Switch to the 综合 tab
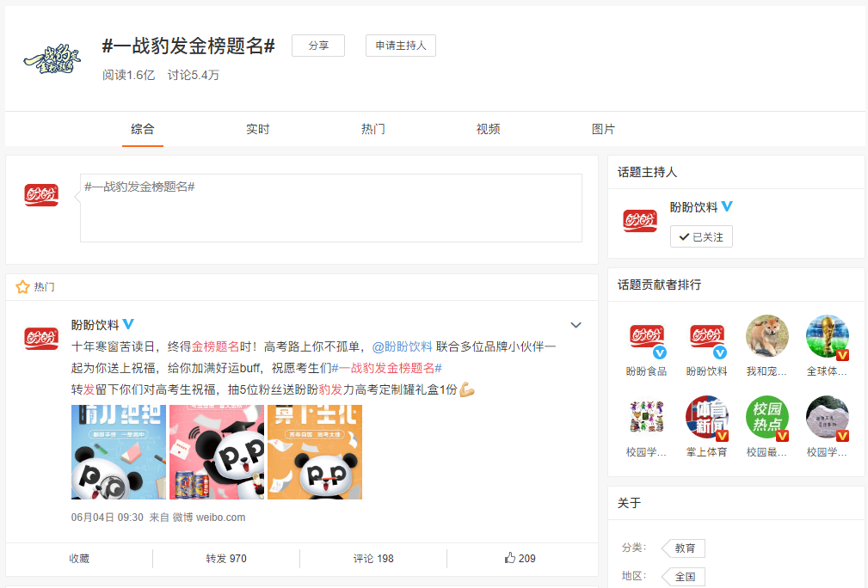Screen dimensions: 868x588 (x=143, y=129)
